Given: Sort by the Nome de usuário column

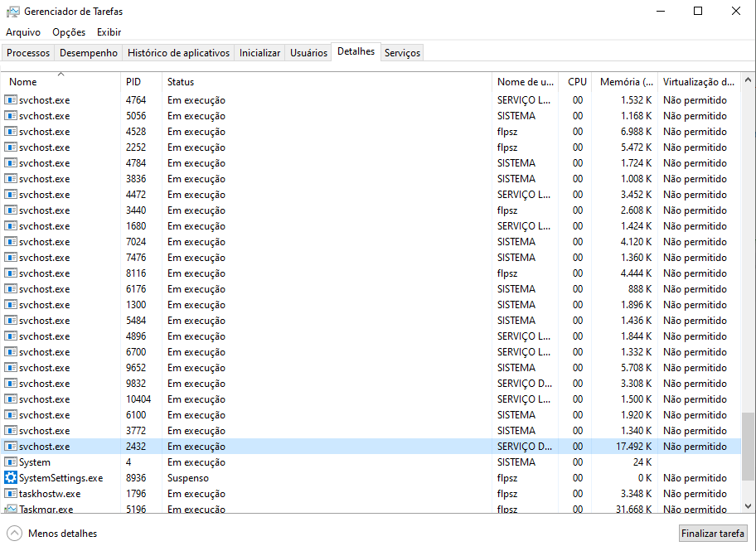Looking at the screenshot, I should click(x=525, y=81).
